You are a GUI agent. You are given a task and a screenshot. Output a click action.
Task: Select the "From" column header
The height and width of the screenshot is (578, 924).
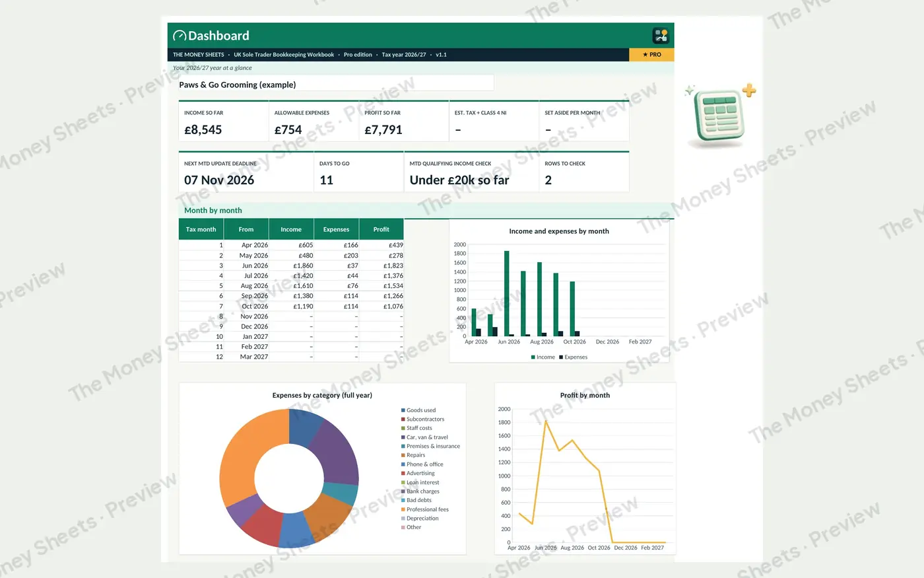246,229
